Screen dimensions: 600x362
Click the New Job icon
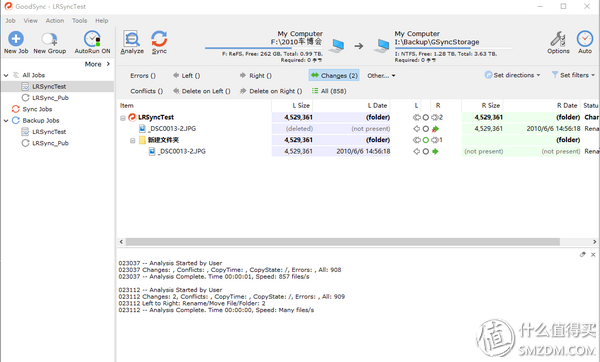16,39
